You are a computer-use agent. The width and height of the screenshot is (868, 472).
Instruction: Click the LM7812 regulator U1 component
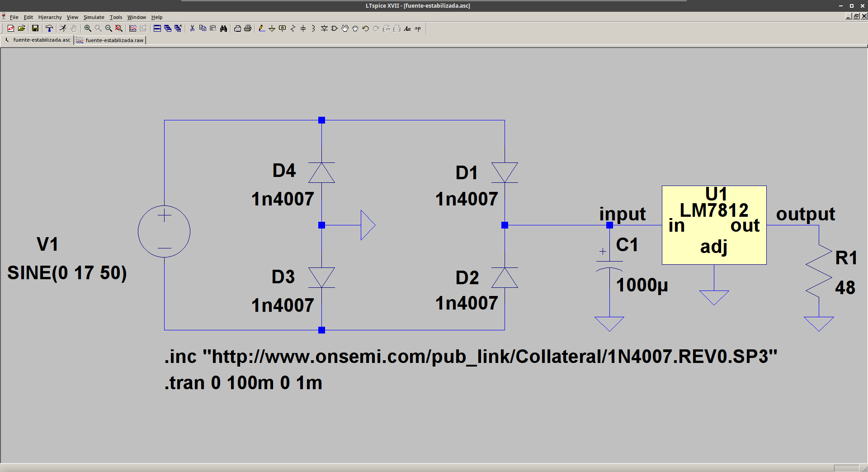click(714, 225)
